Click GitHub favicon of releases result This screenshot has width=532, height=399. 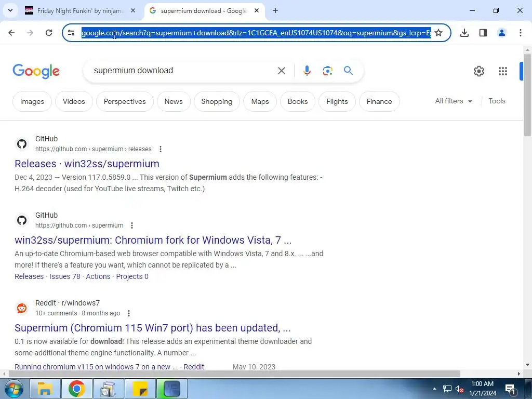22,144
